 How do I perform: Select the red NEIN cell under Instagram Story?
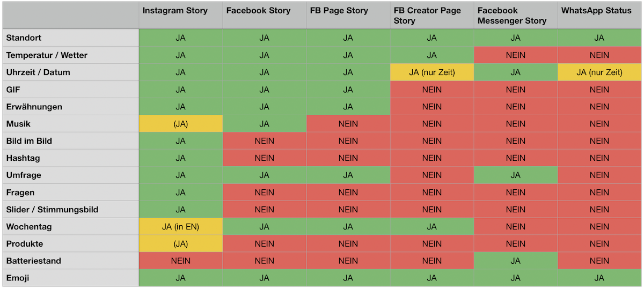click(x=181, y=261)
